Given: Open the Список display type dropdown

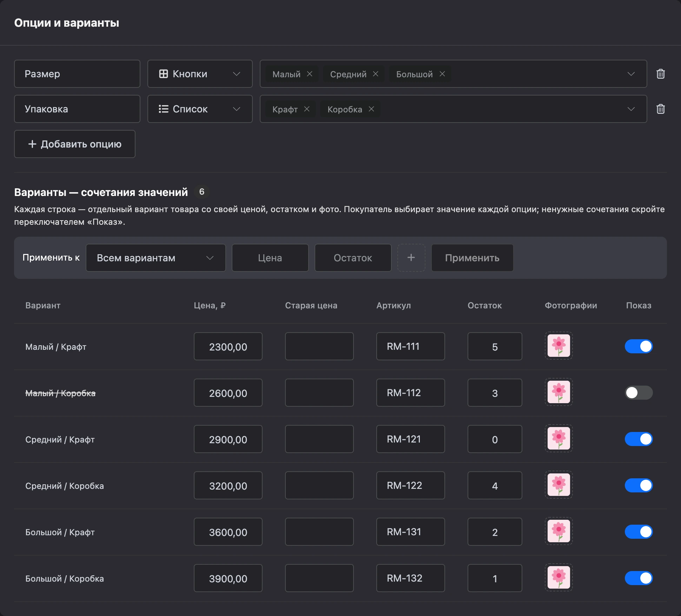Looking at the screenshot, I should pos(200,109).
